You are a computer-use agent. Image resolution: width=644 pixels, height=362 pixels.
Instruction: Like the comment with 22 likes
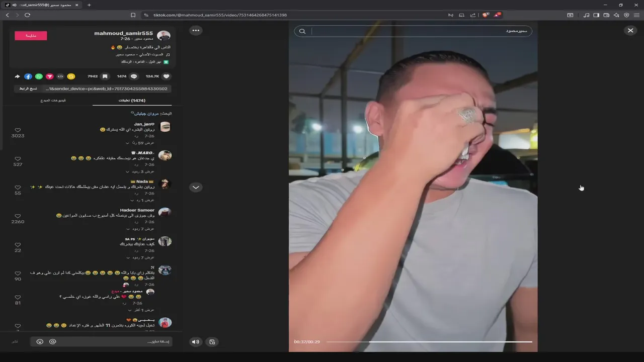(x=18, y=245)
